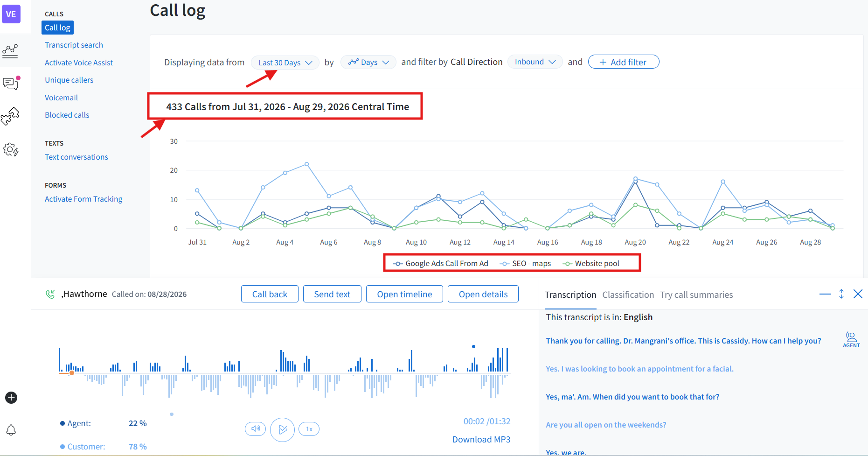
Task: Click the Download MP3 link
Action: pyautogui.click(x=481, y=439)
